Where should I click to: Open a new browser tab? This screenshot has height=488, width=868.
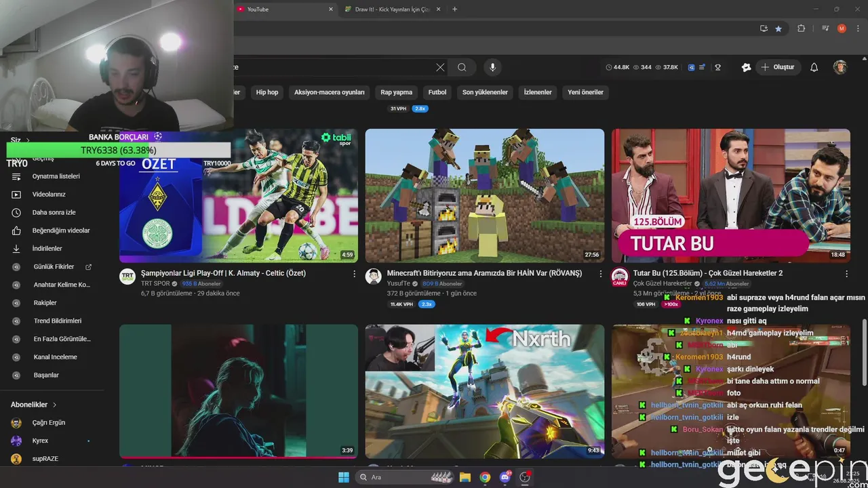pyautogui.click(x=454, y=9)
